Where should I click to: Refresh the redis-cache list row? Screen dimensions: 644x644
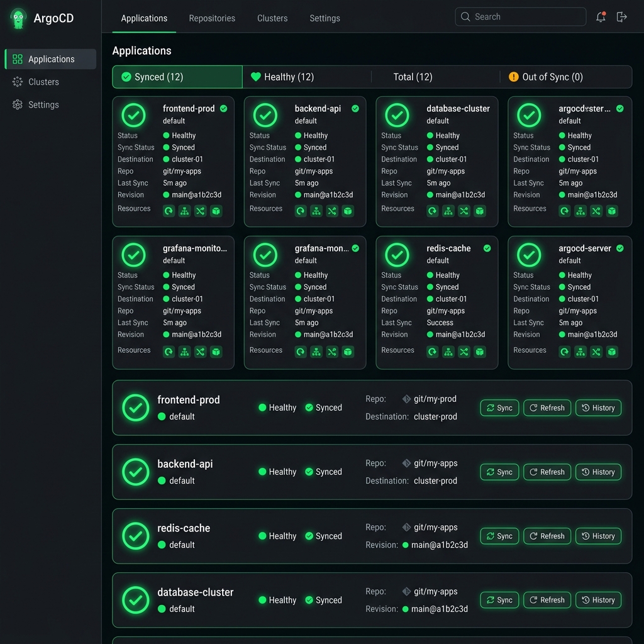(x=547, y=536)
